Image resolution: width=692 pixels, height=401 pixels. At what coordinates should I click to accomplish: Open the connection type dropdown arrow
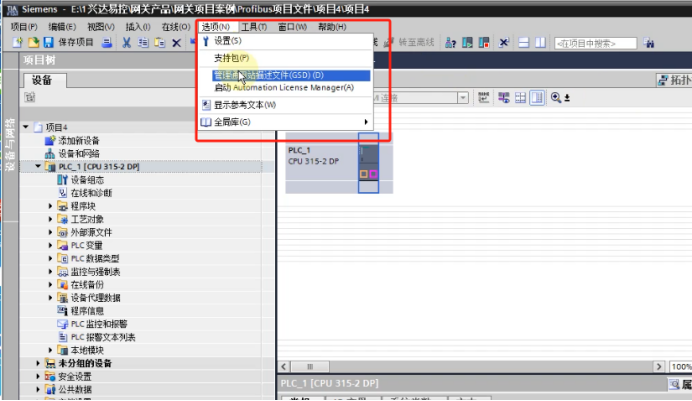[x=463, y=97]
